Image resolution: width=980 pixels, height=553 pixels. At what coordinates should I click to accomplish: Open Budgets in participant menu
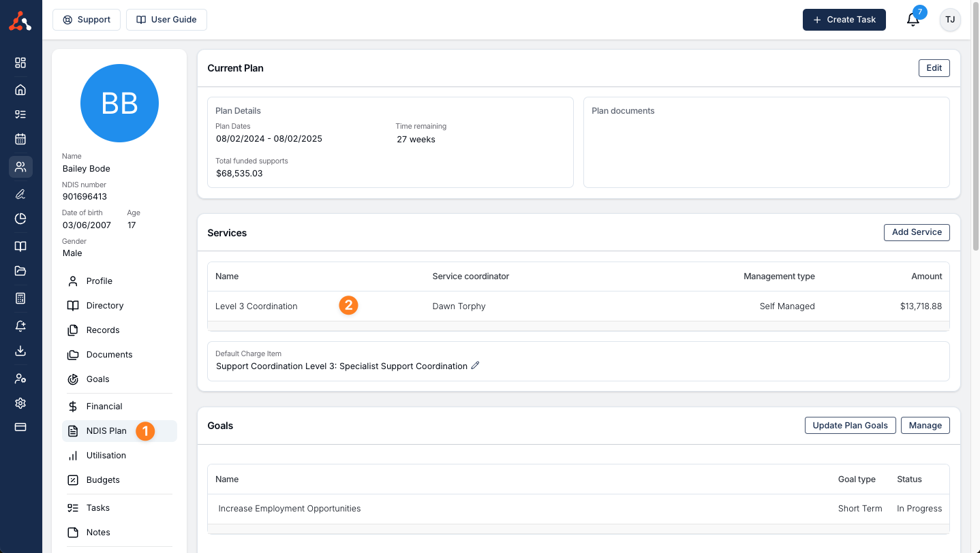(x=102, y=480)
